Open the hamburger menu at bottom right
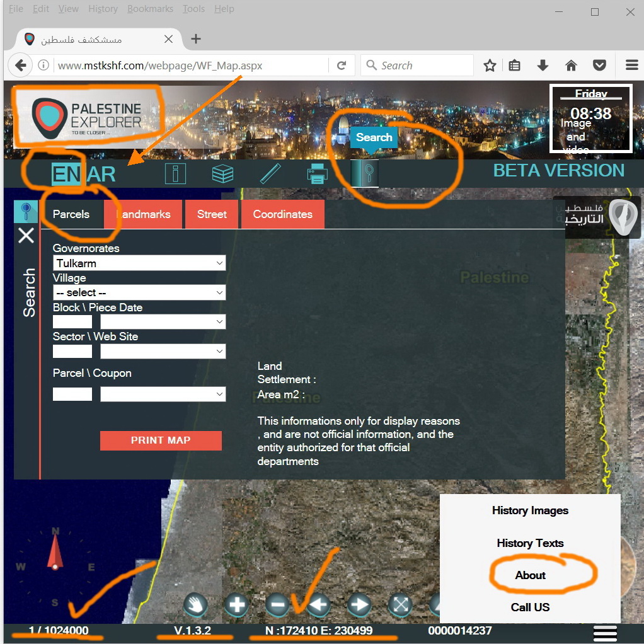 tap(605, 633)
